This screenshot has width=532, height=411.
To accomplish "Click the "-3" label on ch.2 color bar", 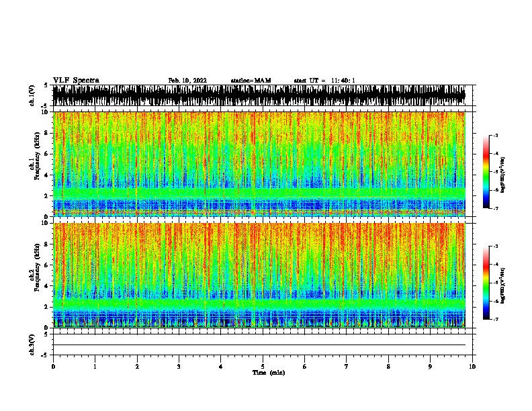I will coord(496,246).
